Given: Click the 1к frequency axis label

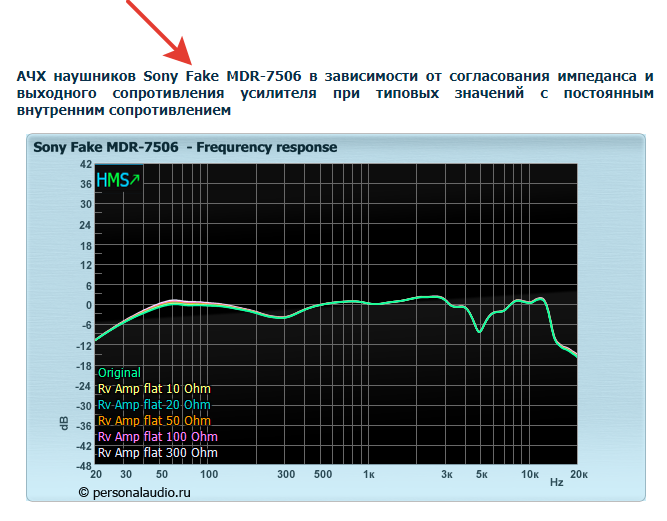Looking at the screenshot, I should click(x=369, y=474).
